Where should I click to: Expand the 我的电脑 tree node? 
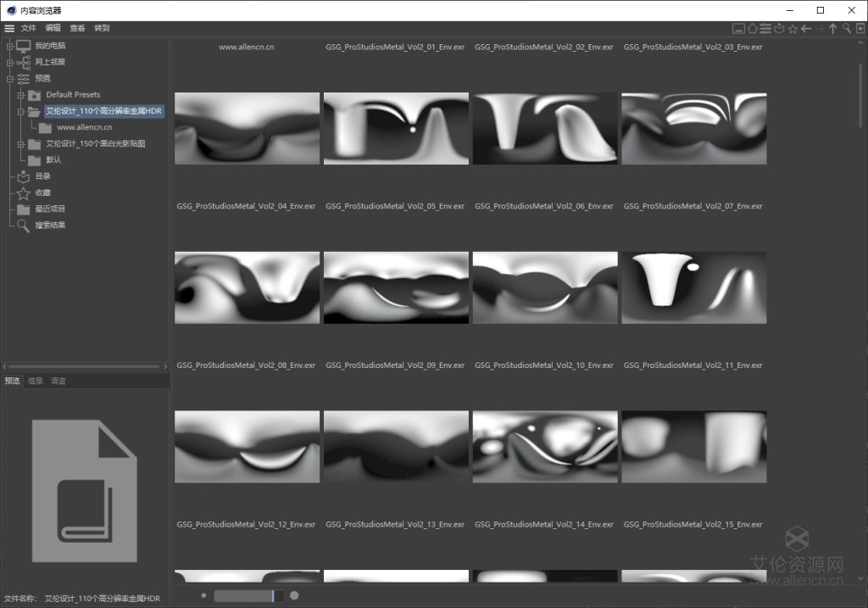pos(9,46)
